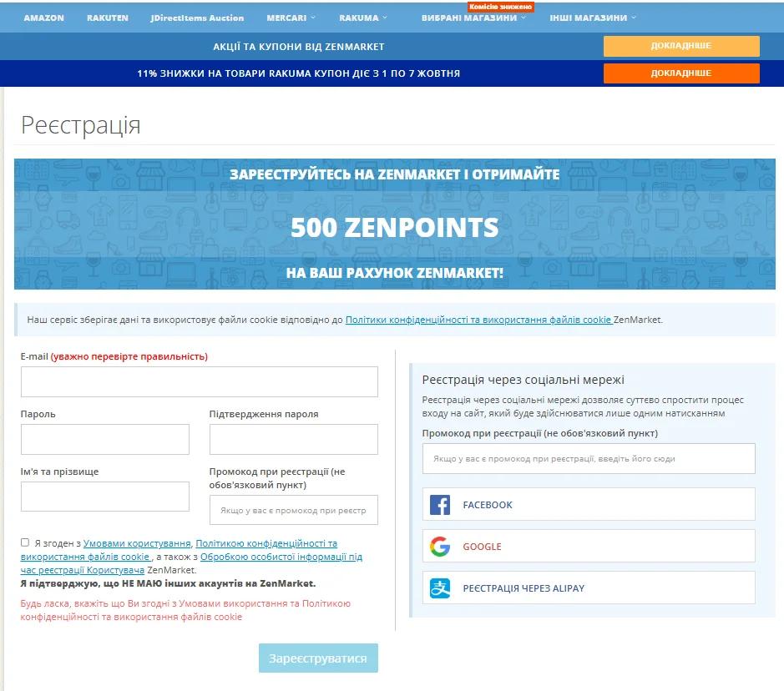Open Умовами користування link
The width and height of the screenshot is (784, 691).
[137, 543]
